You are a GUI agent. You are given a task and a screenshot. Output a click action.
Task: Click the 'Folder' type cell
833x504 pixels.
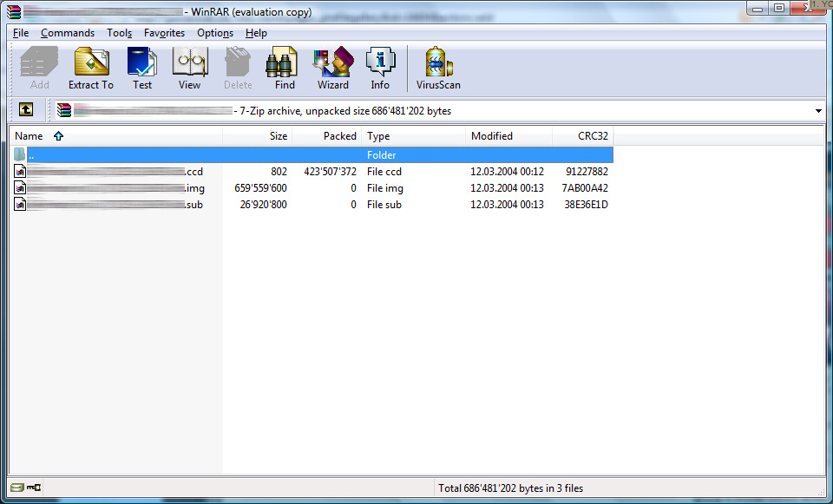point(382,155)
